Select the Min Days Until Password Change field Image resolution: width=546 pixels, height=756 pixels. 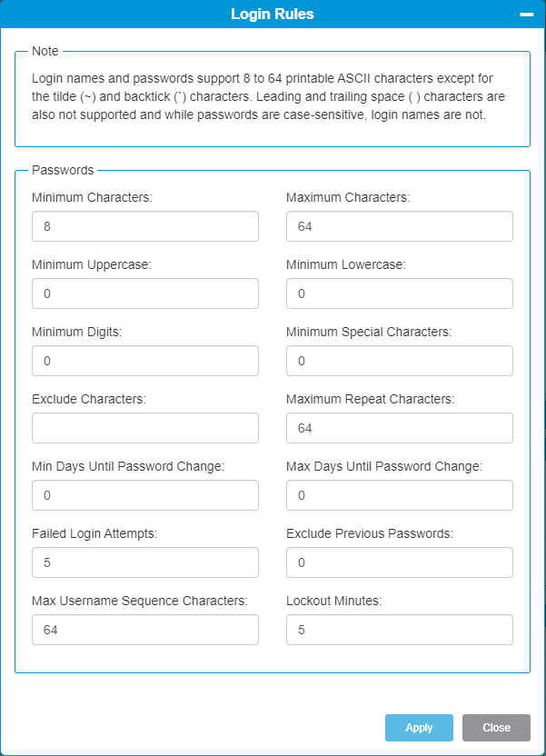point(144,495)
